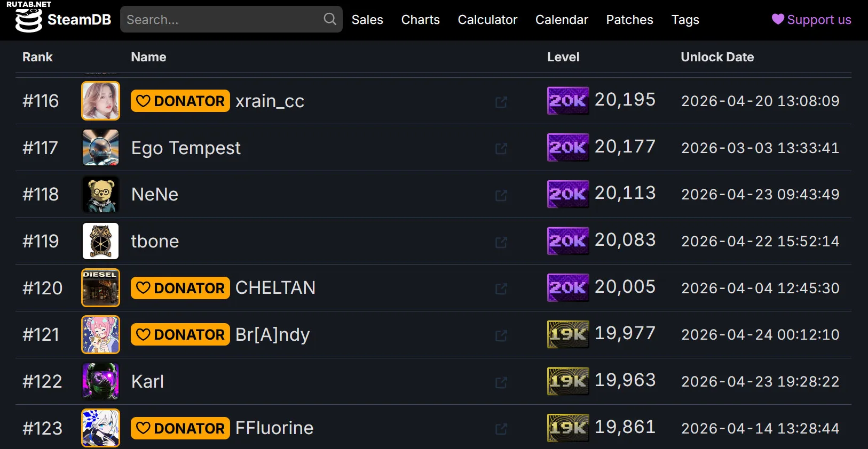Click the heart icon beside Support us

pos(778,19)
